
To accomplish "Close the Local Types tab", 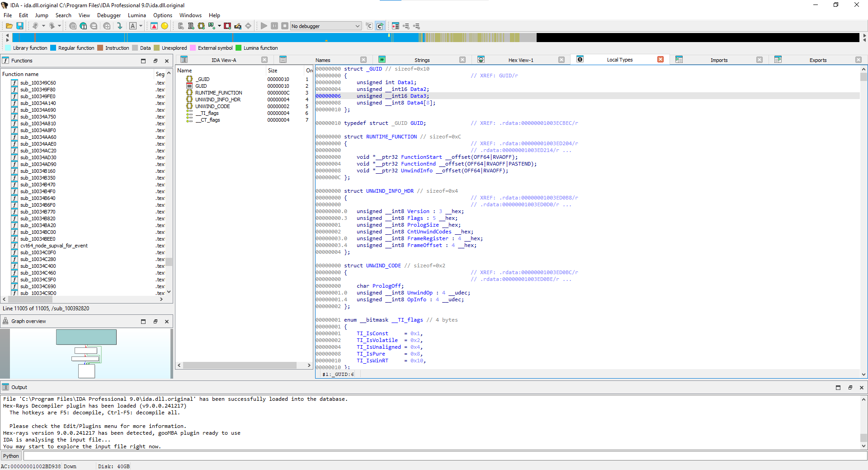I will click(660, 59).
